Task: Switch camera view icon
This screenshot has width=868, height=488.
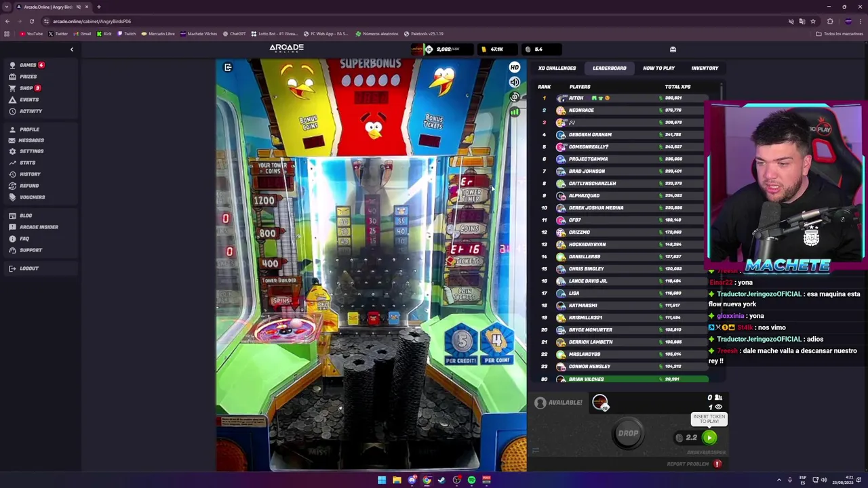Action: 515,97
